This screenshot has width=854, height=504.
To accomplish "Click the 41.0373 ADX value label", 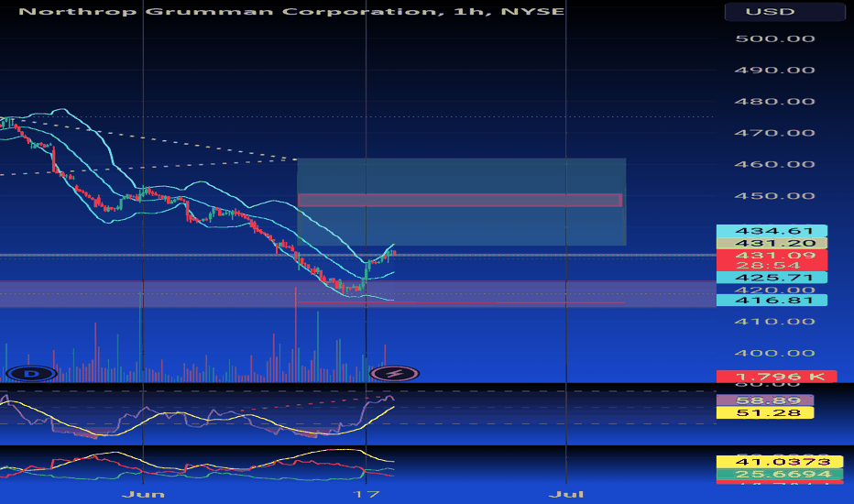I will [x=780, y=462].
